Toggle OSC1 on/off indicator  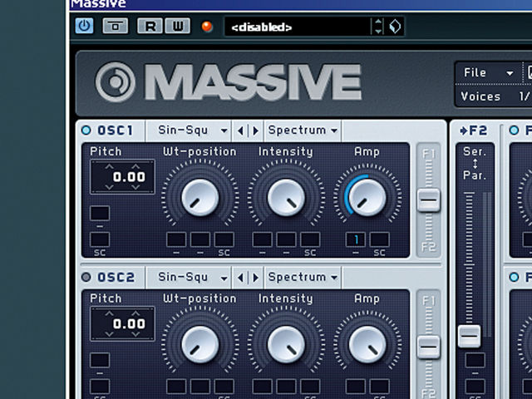click(86, 131)
